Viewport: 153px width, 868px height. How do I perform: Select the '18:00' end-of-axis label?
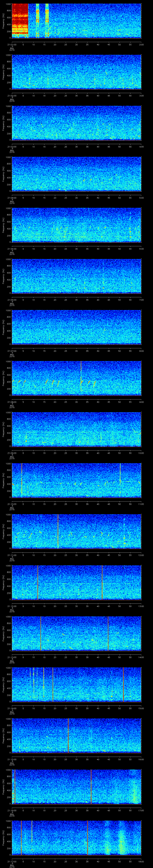[x=141, y=861]
